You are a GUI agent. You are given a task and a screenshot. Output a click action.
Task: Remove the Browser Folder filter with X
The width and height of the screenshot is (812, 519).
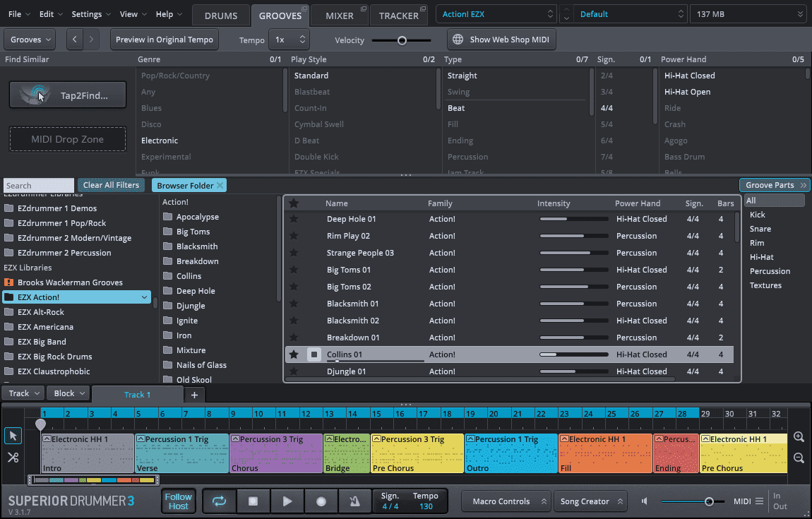[x=220, y=185]
